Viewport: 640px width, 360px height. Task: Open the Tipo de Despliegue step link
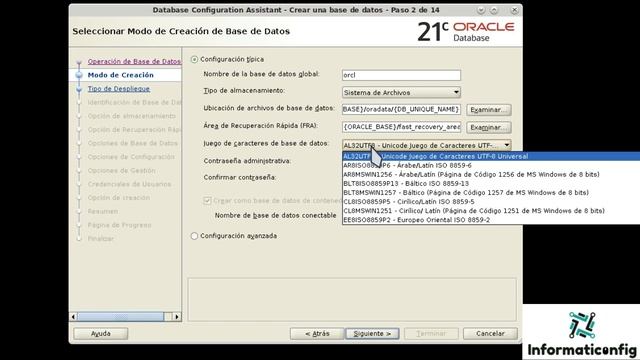click(119, 89)
